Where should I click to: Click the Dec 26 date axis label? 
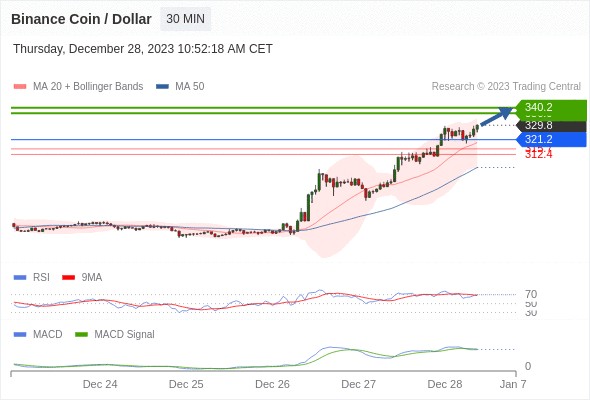(x=272, y=385)
